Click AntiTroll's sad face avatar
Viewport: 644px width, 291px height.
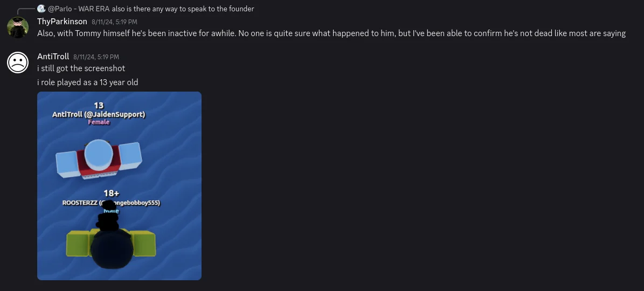(x=18, y=62)
